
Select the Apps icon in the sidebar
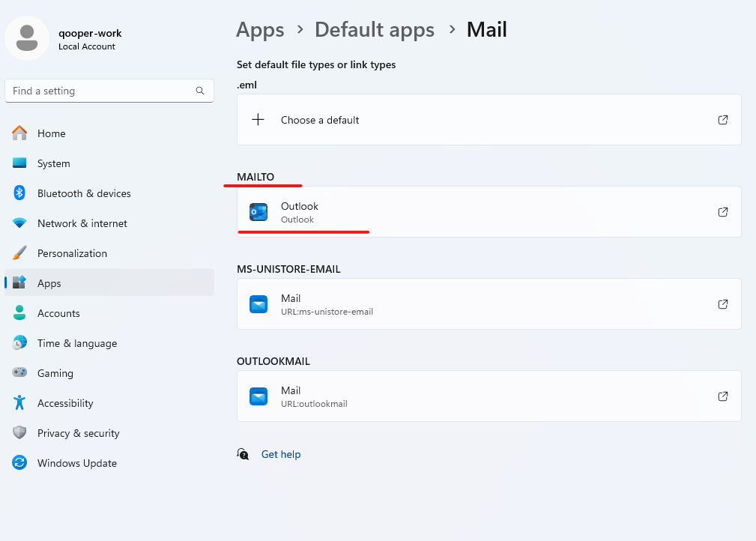click(19, 283)
